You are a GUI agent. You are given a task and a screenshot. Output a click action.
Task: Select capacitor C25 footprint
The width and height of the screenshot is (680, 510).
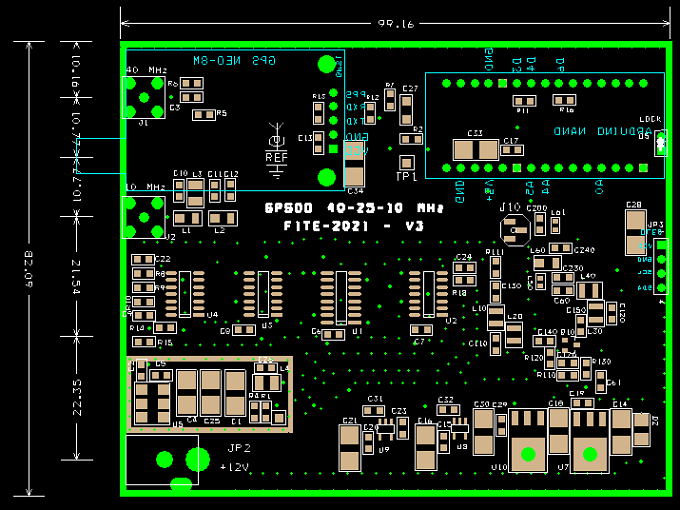point(211,392)
